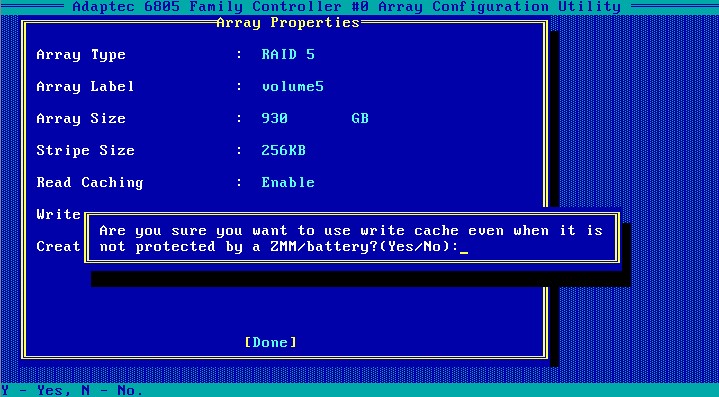Click the Adaptec 6805 controller title bar
This screenshot has height=397, width=719.
(x=347, y=6)
